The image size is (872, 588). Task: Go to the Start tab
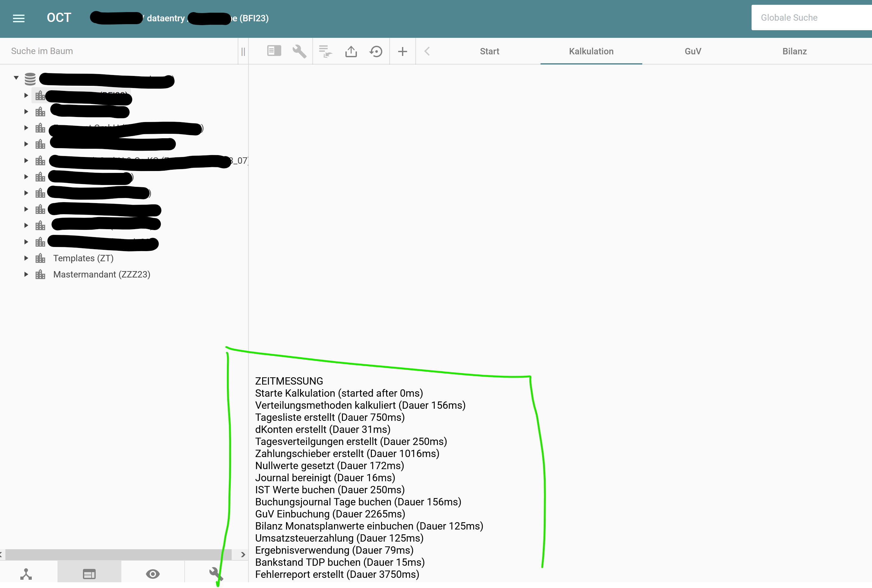tap(489, 51)
